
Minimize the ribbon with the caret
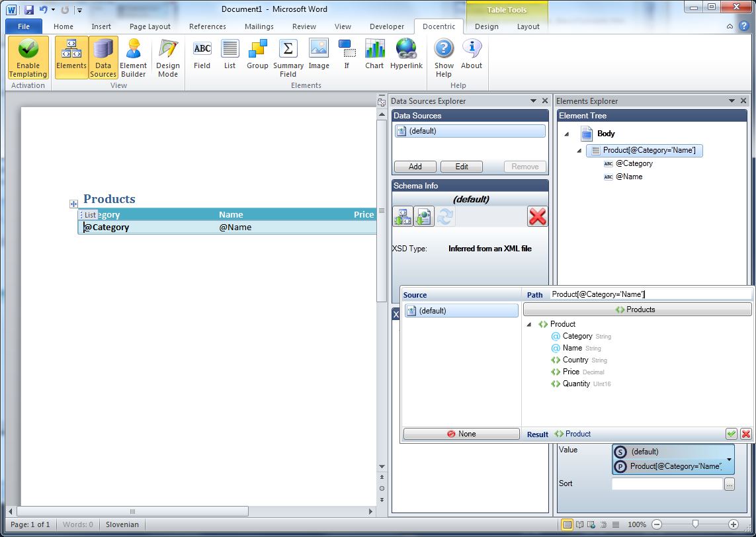[x=730, y=26]
